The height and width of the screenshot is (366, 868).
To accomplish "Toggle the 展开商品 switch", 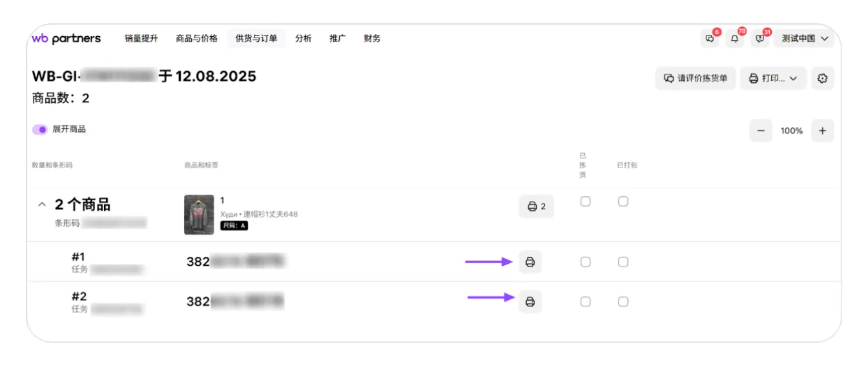I will pyautogui.click(x=40, y=129).
